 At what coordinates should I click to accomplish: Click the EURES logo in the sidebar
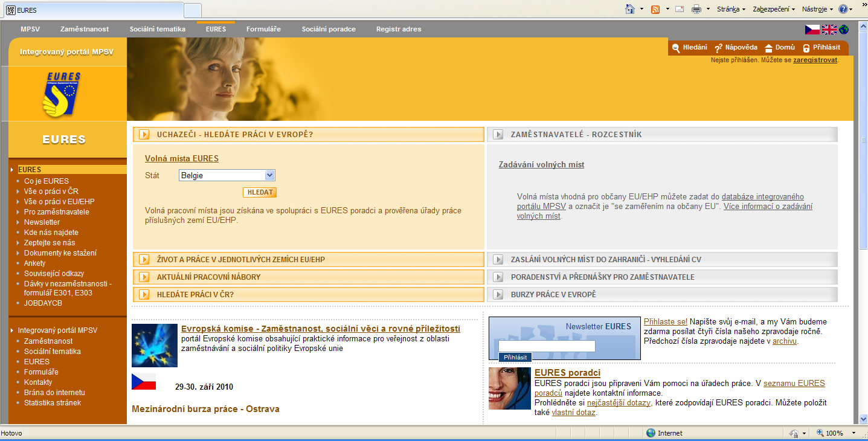click(60, 94)
